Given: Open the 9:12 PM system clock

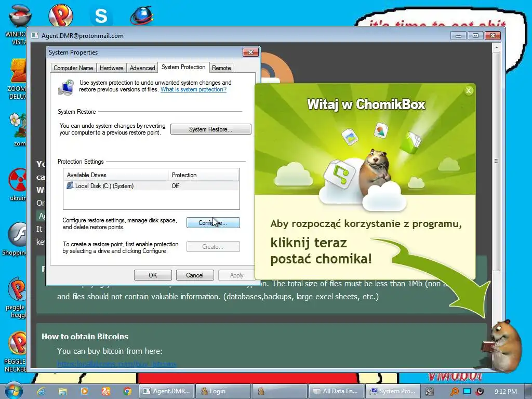Looking at the screenshot, I should pyautogui.click(x=506, y=392).
